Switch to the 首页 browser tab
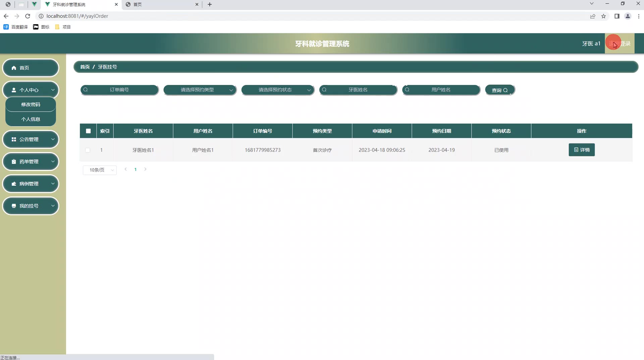 point(161,4)
